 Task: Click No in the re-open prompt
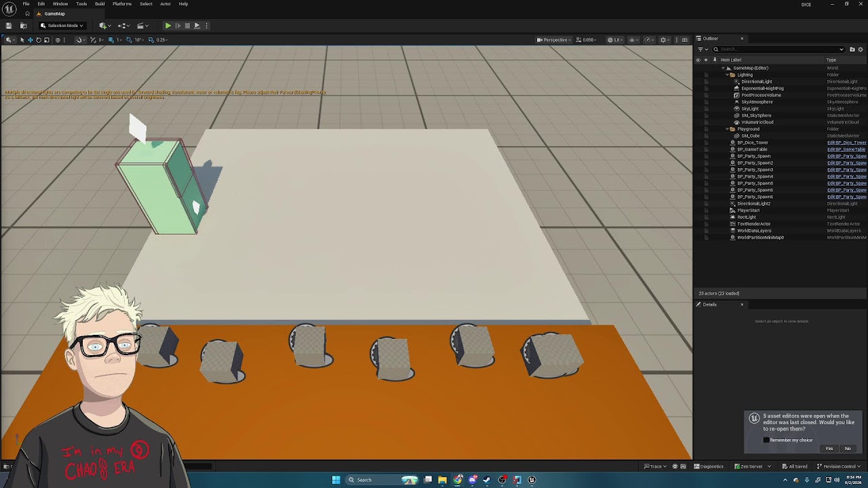coord(848,449)
